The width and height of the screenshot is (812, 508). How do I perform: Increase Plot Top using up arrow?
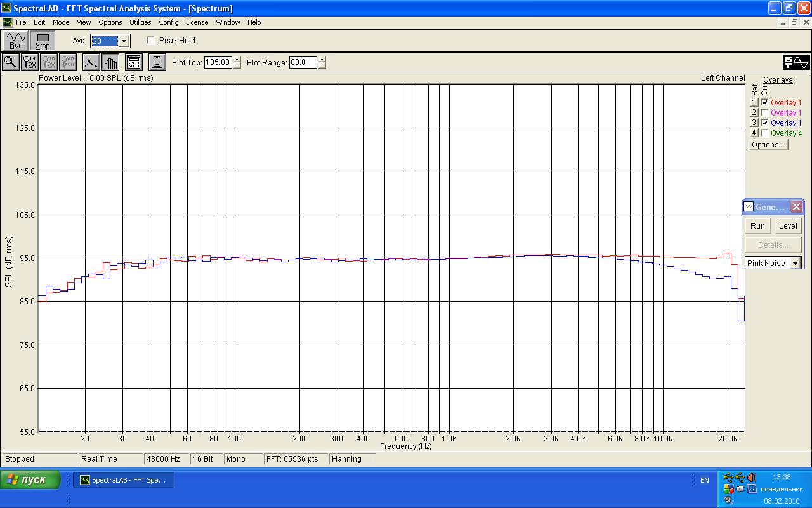click(237, 59)
